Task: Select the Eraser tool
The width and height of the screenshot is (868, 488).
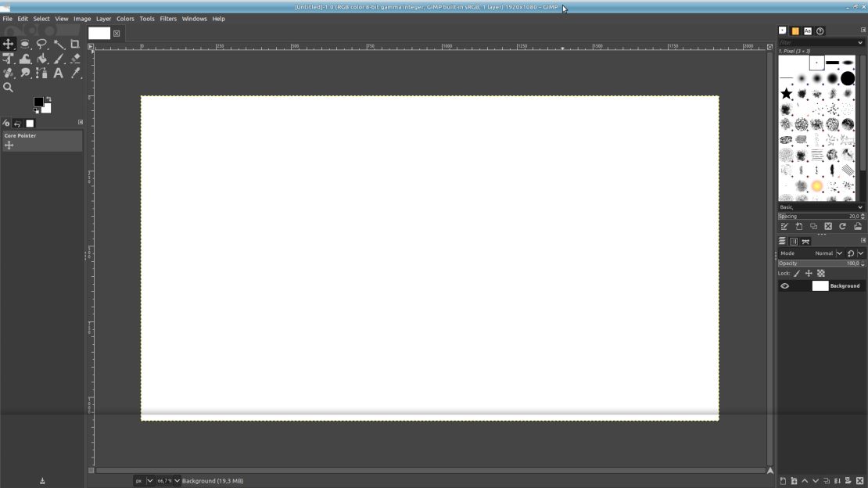Action: tap(76, 59)
